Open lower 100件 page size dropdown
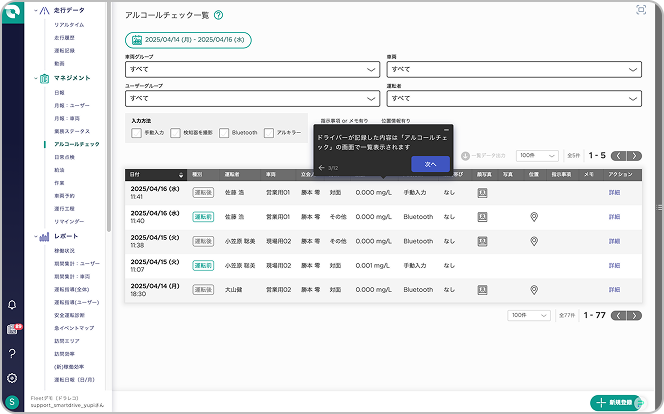 click(529, 315)
